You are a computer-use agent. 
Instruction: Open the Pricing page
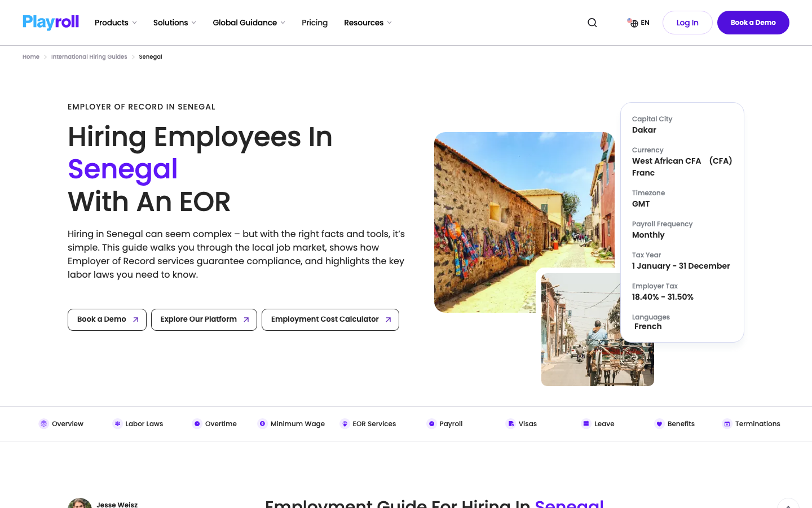pos(315,23)
